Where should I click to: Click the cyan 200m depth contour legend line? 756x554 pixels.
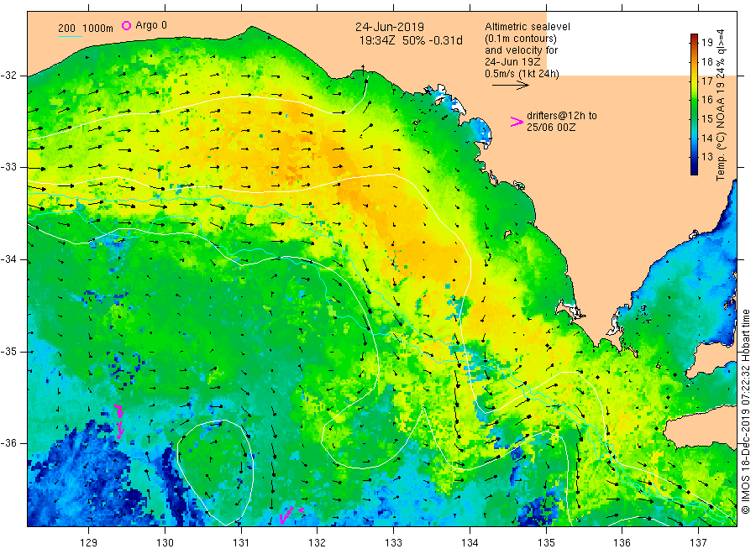(70, 36)
